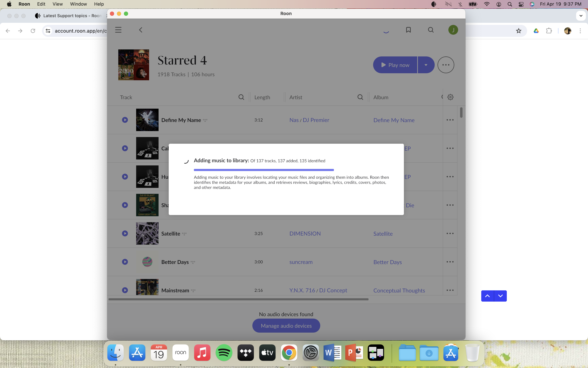This screenshot has height=368, width=588.
Task: Open Spotlight search in menu bar
Action: [510, 4]
